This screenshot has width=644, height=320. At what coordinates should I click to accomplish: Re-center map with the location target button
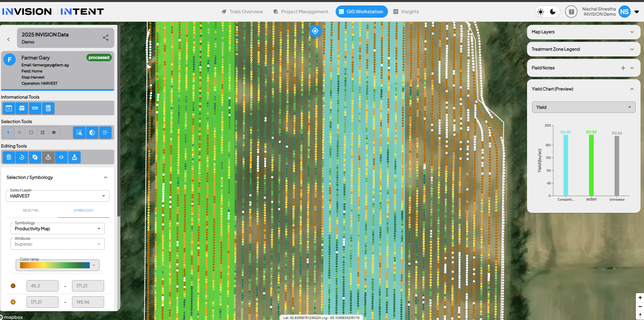315,31
